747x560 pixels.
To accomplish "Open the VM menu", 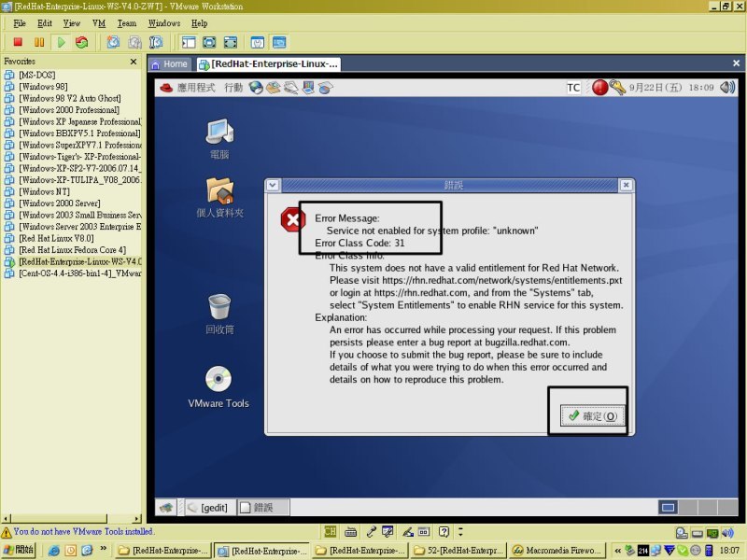I will pyautogui.click(x=99, y=23).
